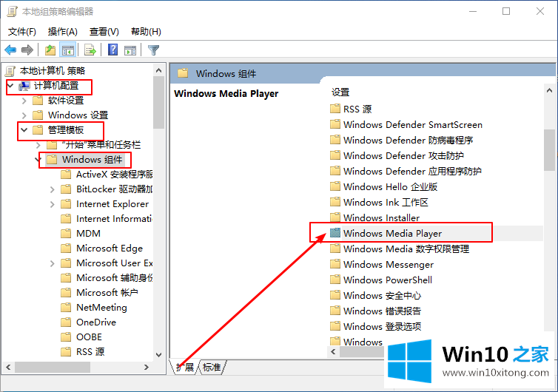The image size is (558, 392).
Task: Click the OneDrive folder icon in tree
Action: [66, 322]
